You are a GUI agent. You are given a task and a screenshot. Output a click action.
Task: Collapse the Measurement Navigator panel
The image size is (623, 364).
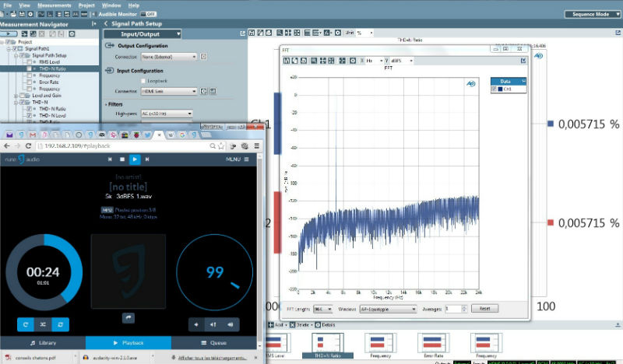(93, 24)
